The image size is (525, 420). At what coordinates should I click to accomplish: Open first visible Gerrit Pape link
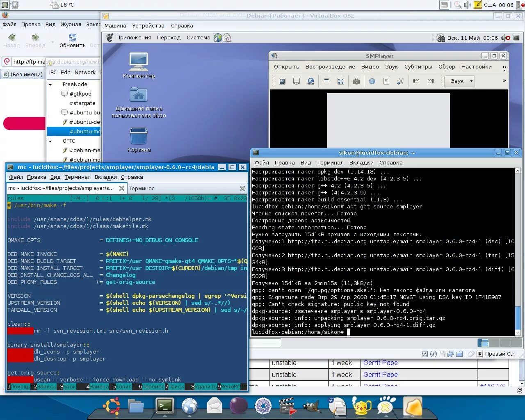pos(380,363)
